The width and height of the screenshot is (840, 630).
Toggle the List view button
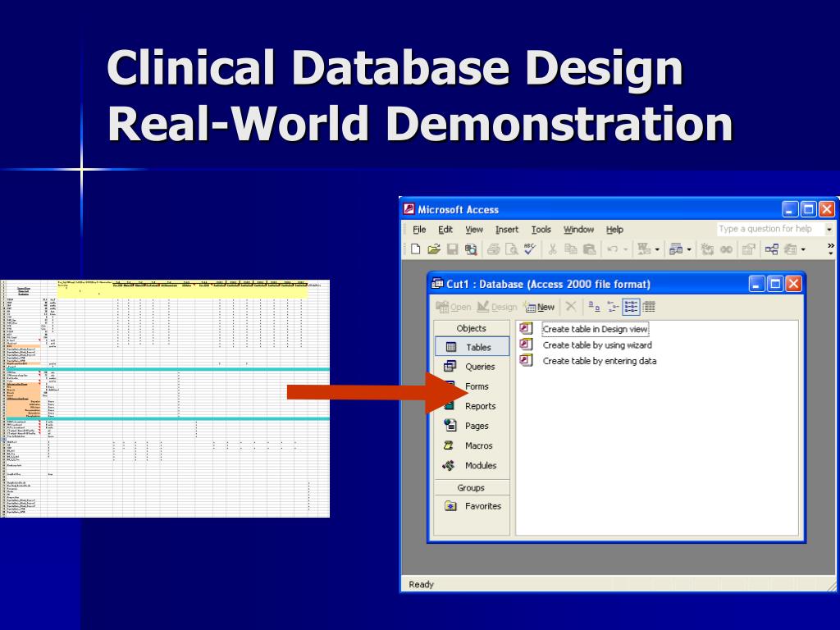631,307
